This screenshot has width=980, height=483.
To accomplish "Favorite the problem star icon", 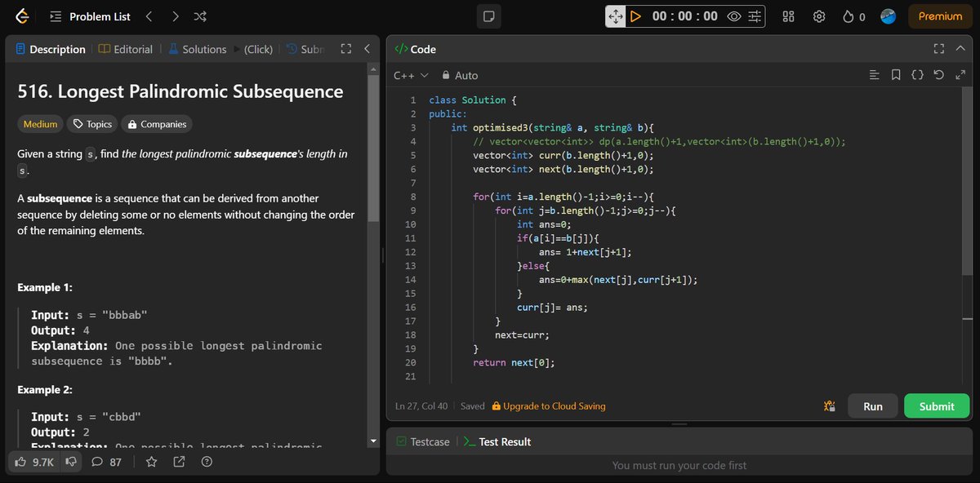I will [x=151, y=462].
